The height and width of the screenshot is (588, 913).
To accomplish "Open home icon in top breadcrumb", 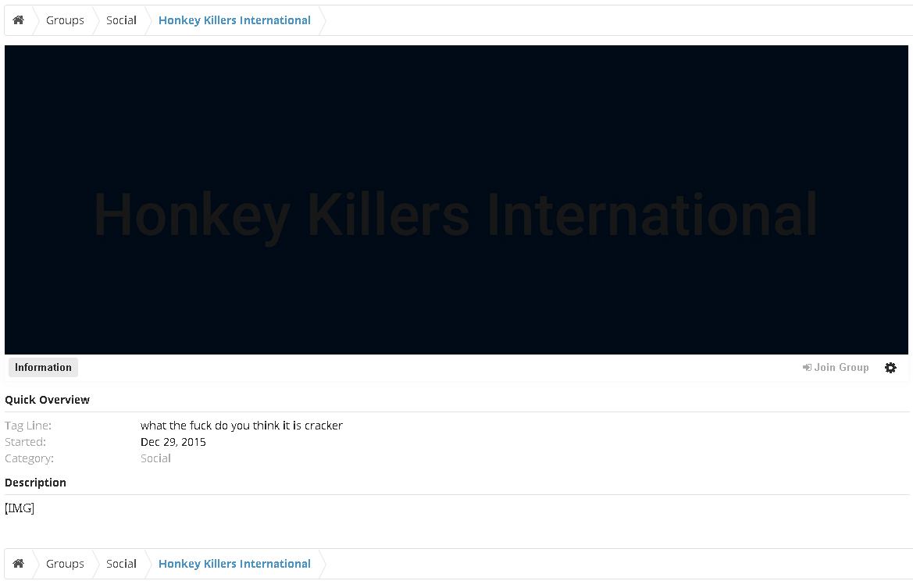I will (19, 20).
